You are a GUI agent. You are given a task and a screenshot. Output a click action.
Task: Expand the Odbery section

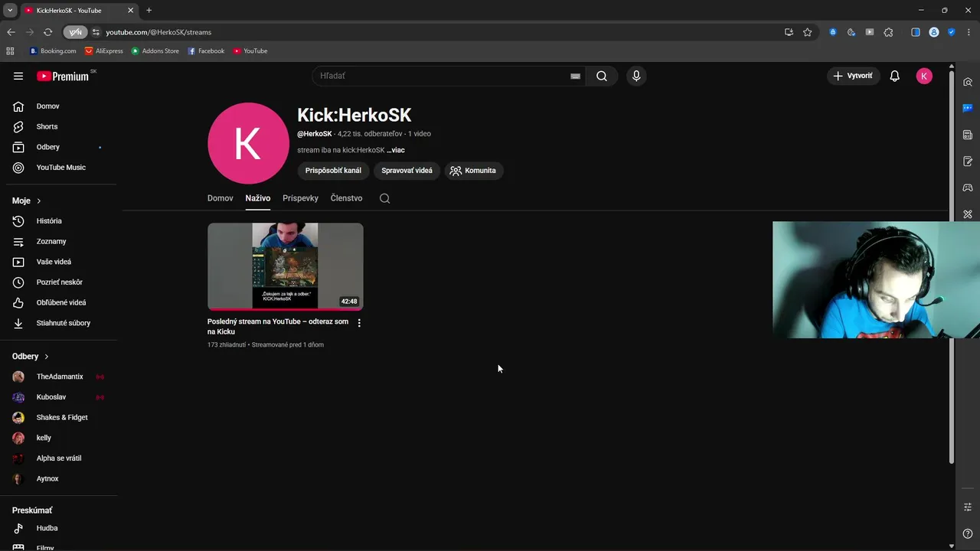(31, 356)
